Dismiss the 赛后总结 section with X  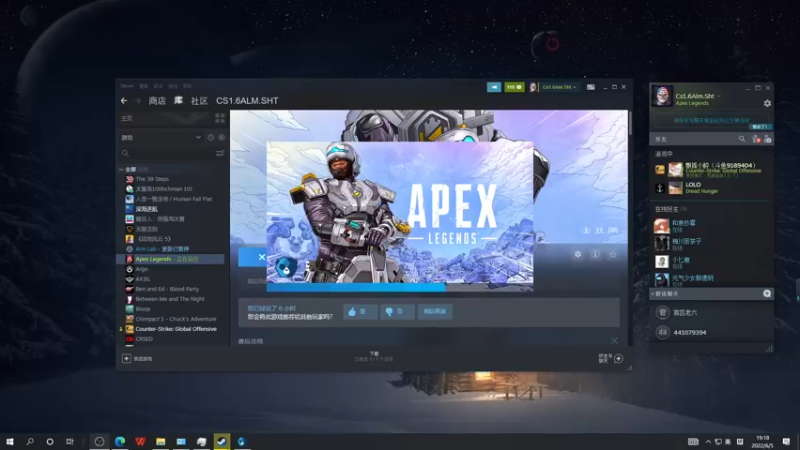click(614, 340)
